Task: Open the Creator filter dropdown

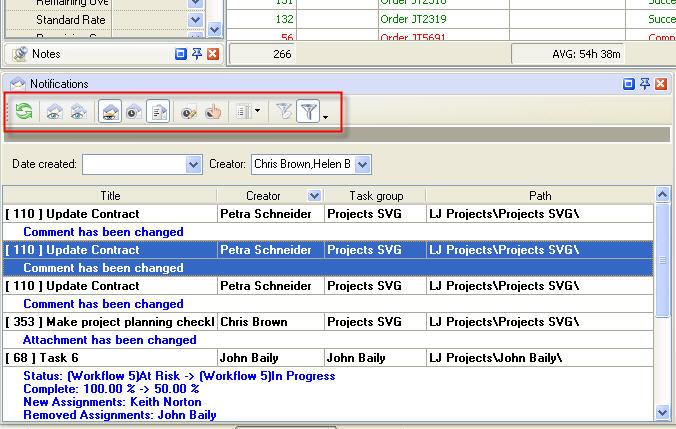Action: 363,163
